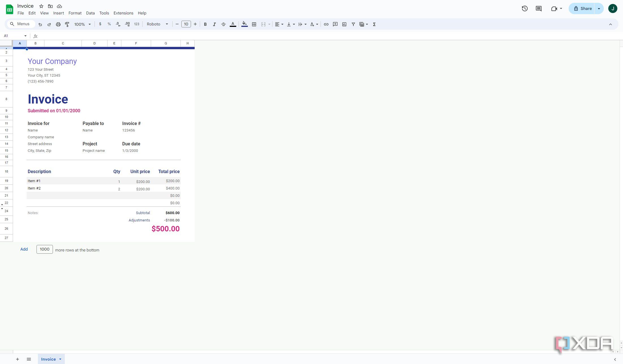Move document with folder icon
The image size is (623, 364).
pos(50,6)
